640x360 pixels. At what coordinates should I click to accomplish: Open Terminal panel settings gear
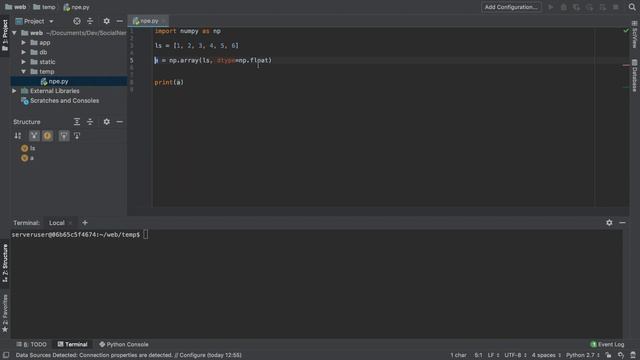click(x=609, y=222)
